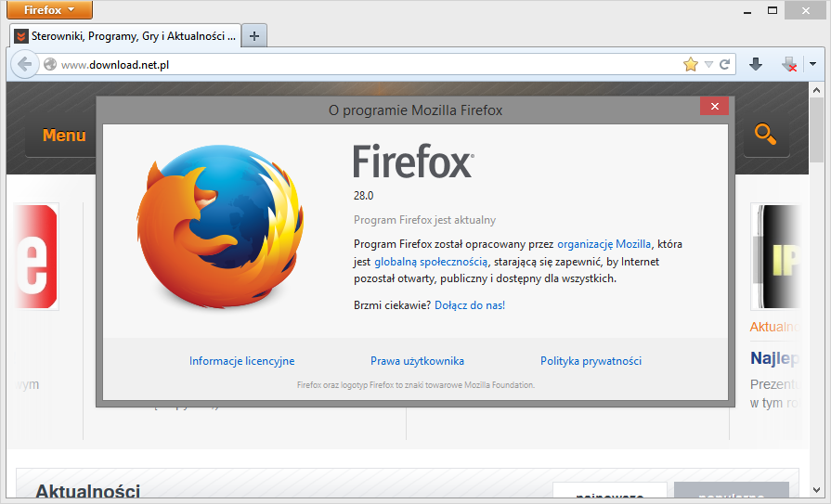Minimize the Firefox window
Screen dimensions: 831x504
(x=747, y=10)
